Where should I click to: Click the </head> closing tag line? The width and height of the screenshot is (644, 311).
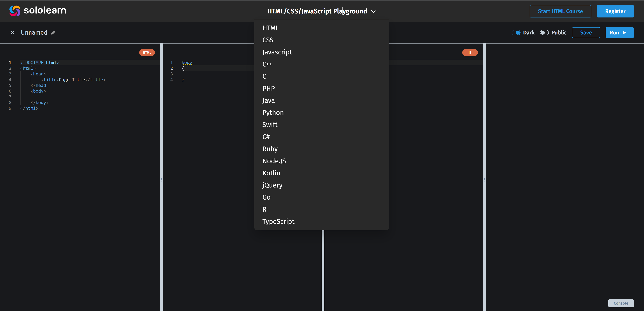click(40, 85)
